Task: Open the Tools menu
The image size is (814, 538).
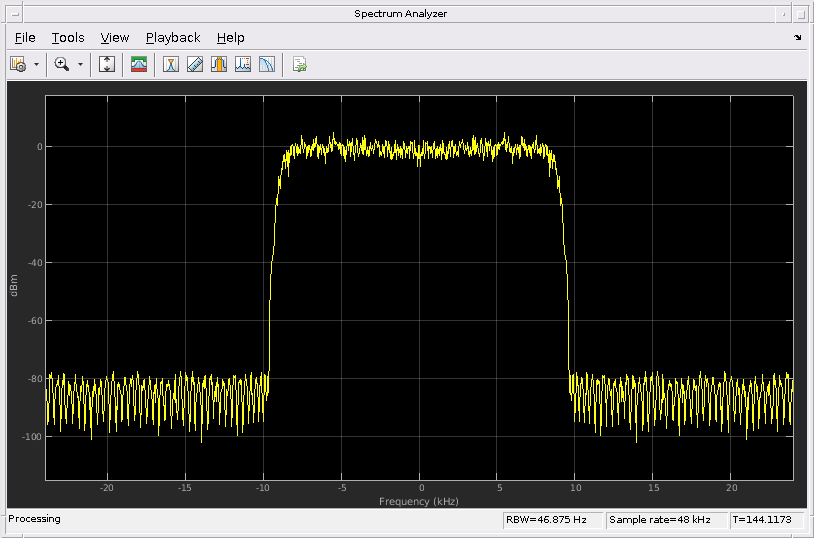Action: click(x=68, y=38)
